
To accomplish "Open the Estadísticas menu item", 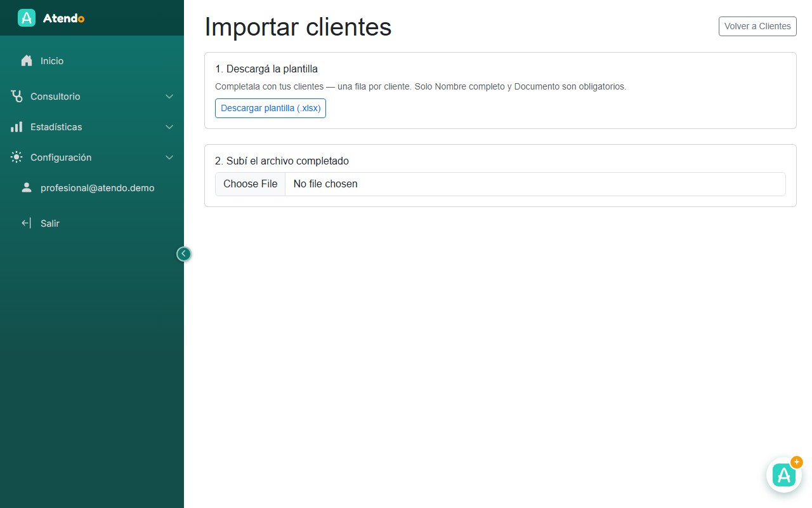I will point(92,127).
